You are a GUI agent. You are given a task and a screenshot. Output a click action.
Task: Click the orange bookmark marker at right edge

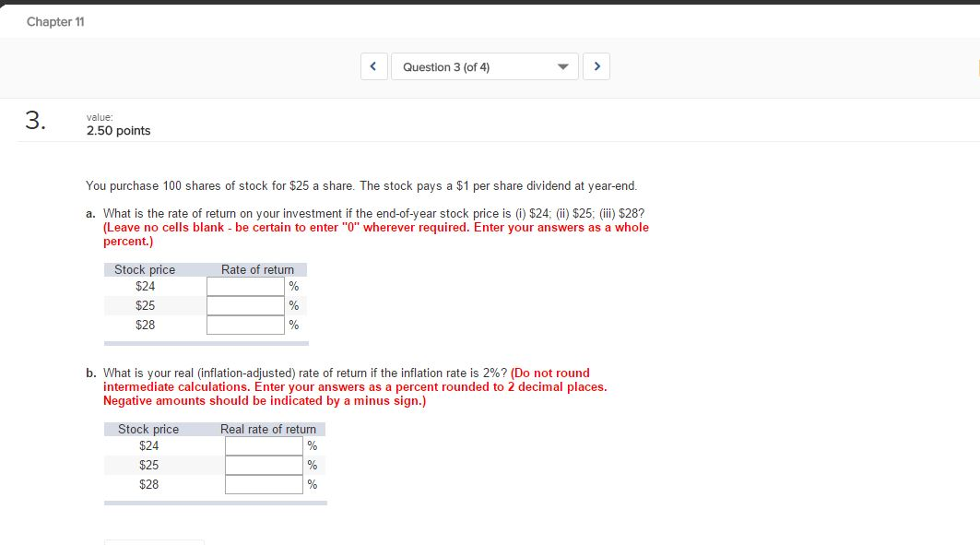click(975, 65)
